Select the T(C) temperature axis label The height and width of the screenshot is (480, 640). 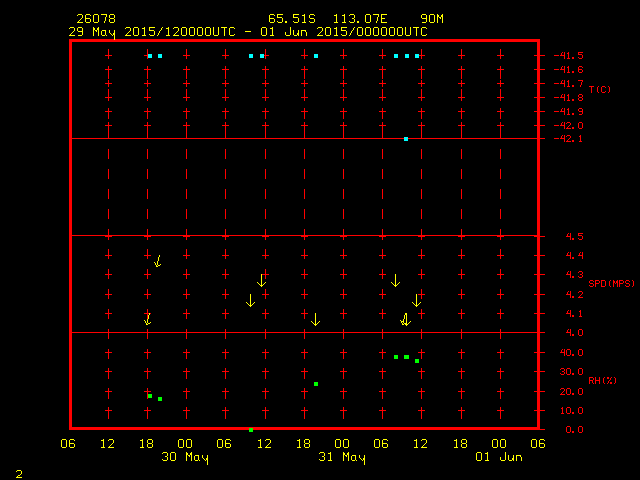click(x=599, y=90)
